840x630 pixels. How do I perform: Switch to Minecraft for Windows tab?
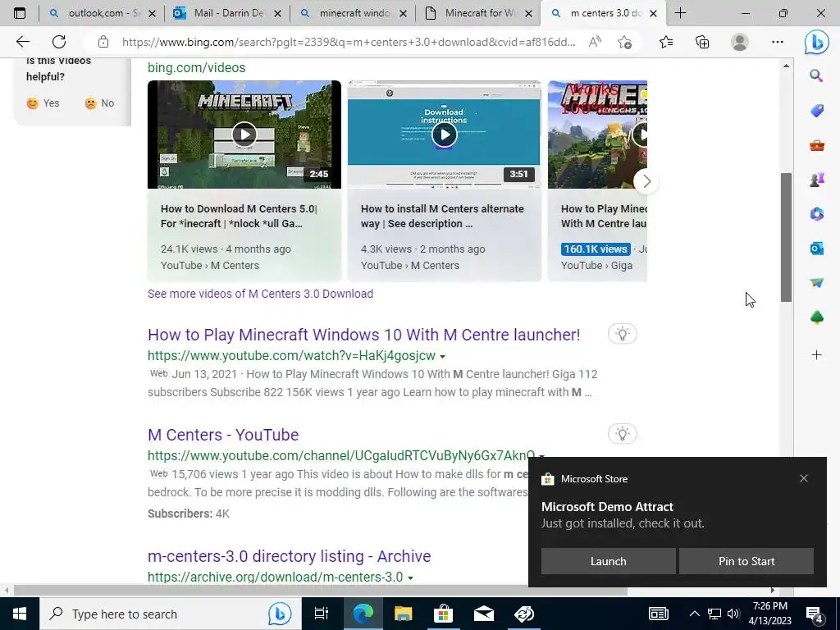coord(479,13)
